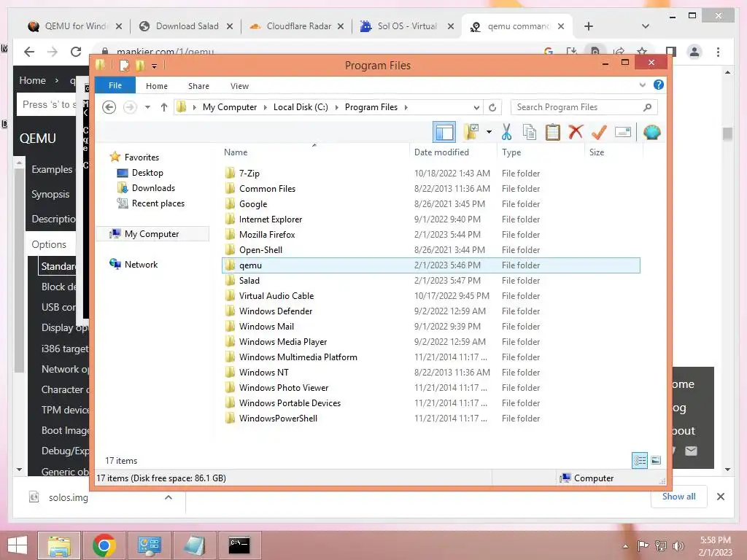
Task: Bookmark this page with the star icon
Action: coord(642,52)
